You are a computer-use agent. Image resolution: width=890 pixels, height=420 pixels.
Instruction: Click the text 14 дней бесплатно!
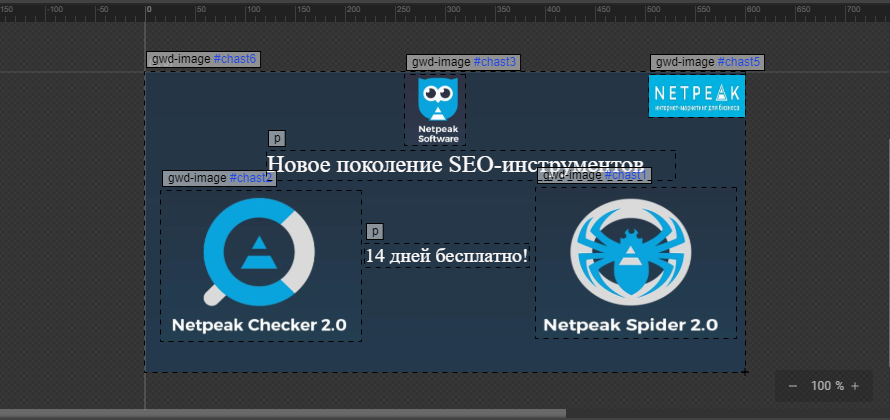pyautogui.click(x=447, y=256)
